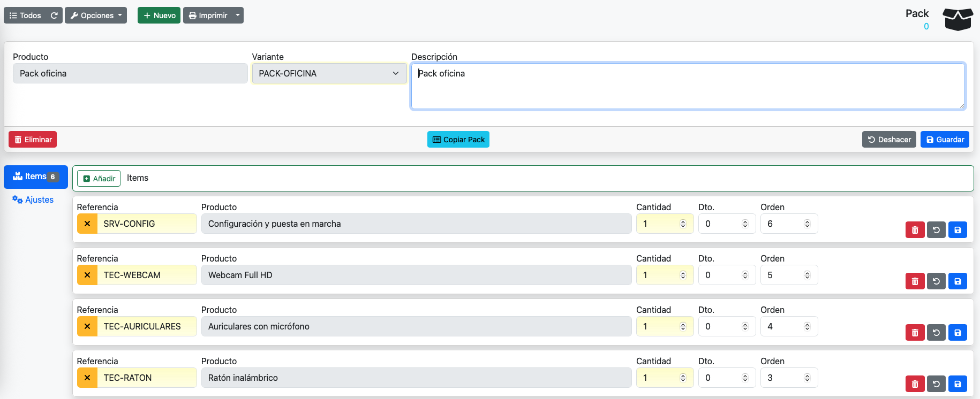Screen dimensions: 980x399
Task: Save the SRV-CONFIG item row
Action: click(958, 230)
